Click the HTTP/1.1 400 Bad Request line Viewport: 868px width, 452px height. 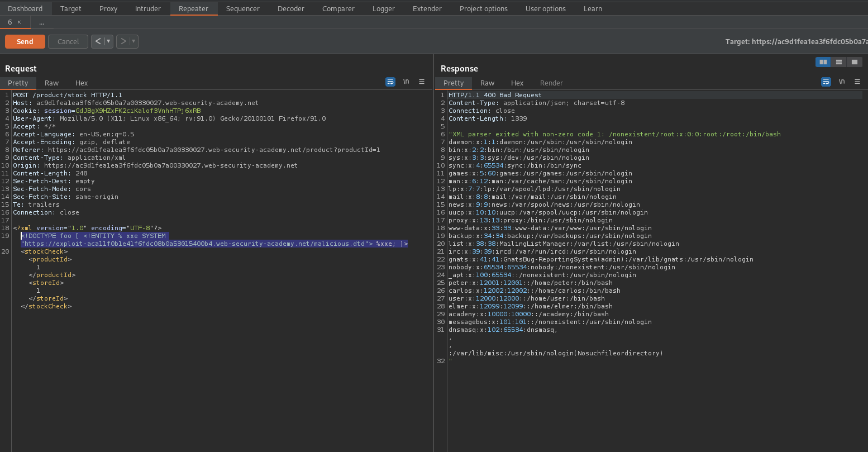tap(495, 95)
